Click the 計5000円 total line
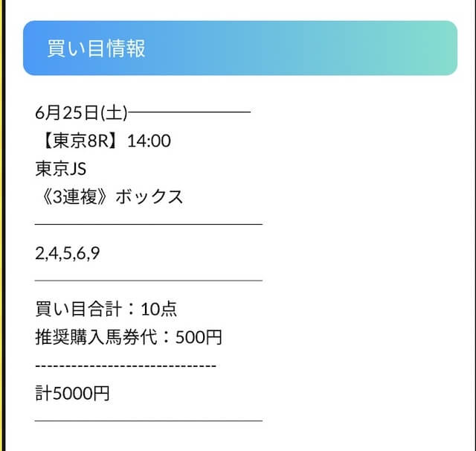The width and height of the screenshot is (476, 451). coord(72,393)
